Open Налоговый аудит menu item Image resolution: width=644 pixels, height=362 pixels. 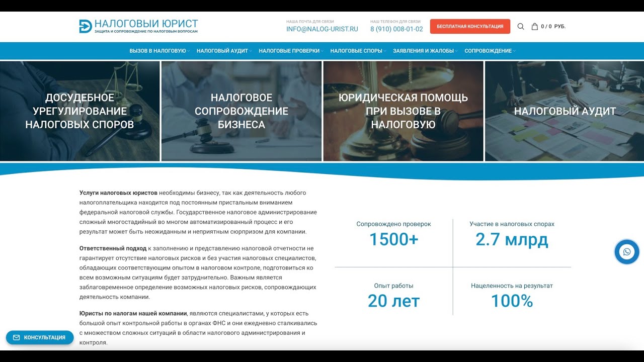[222, 51]
